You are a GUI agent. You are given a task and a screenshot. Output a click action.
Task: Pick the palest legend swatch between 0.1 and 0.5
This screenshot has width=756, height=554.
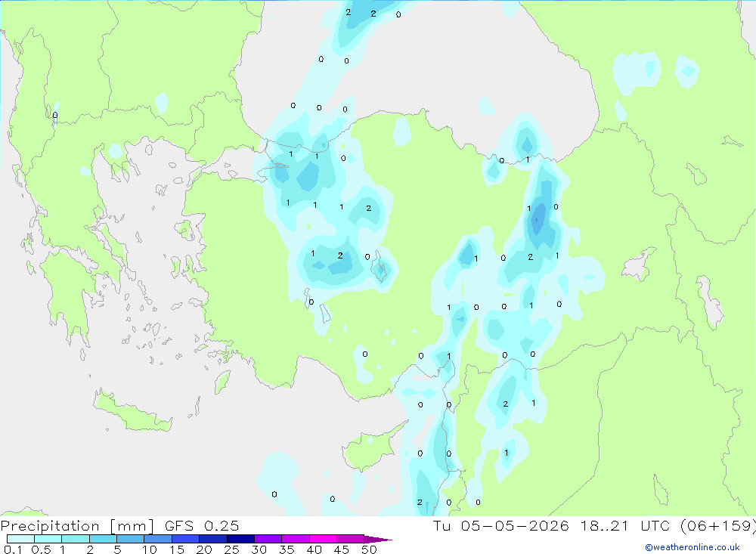point(20,539)
